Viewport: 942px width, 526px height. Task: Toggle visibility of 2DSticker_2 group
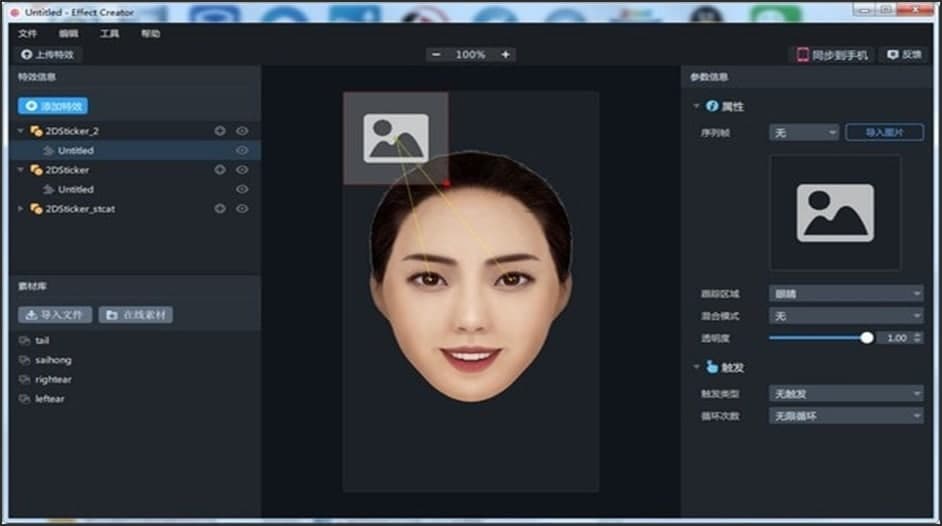pyautogui.click(x=242, y=131)
